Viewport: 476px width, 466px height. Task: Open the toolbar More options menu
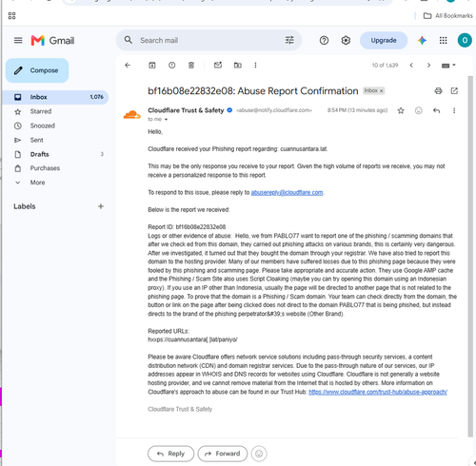255,65
